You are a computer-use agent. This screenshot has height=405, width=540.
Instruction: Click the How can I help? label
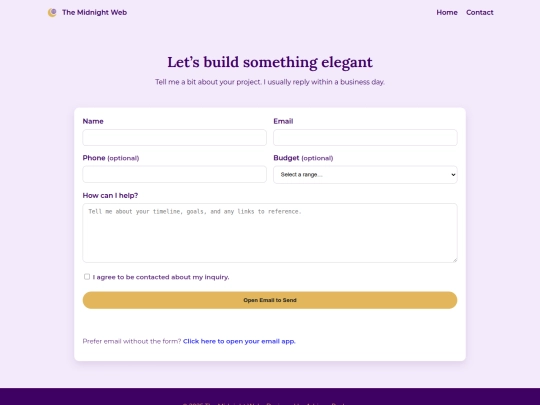[110, 195]
